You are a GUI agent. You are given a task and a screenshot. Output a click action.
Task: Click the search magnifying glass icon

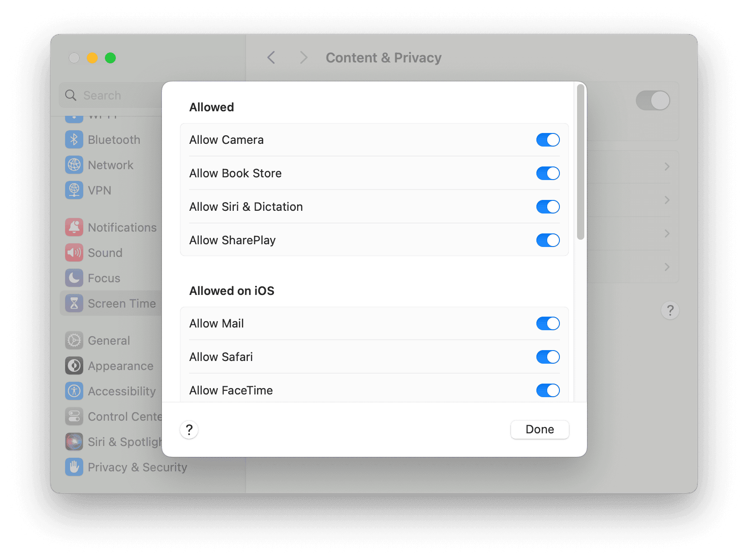[71, 95]
